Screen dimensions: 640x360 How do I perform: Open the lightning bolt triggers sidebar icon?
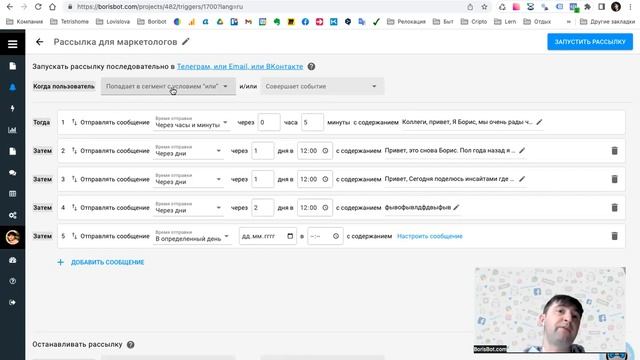click(x=12, y=108)
